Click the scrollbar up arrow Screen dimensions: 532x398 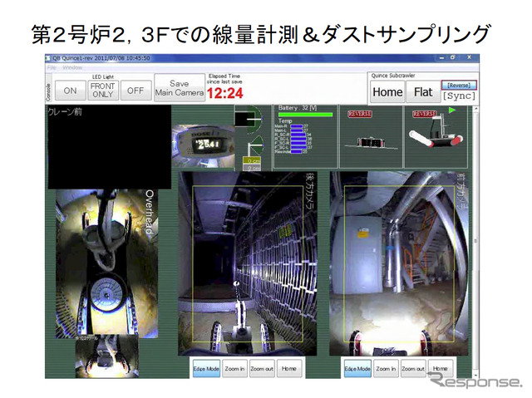click(475, 109)
